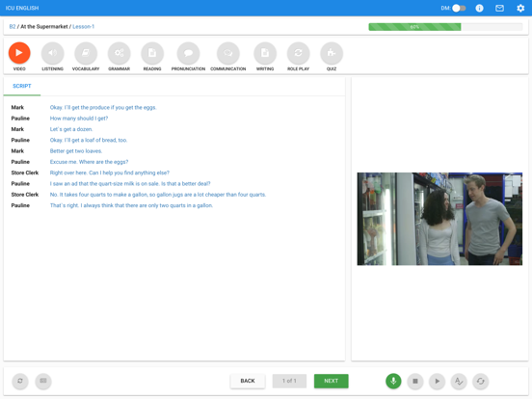Open the Video lesson section
This screenshot has height=399, width=532.
(19, 53)
